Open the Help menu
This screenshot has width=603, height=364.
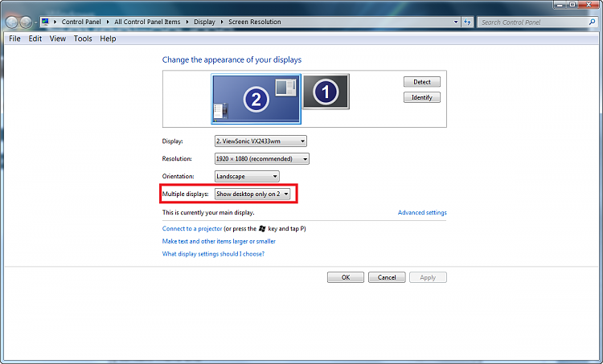coord(108,39)
